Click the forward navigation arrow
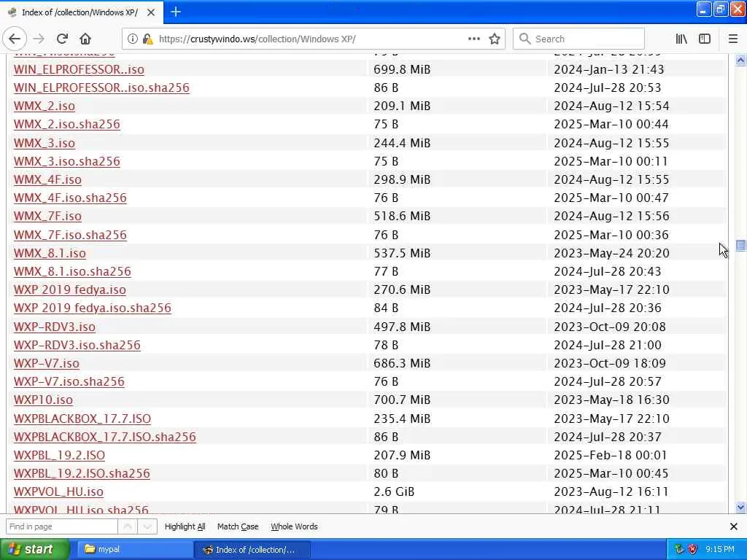The height and width of the screenshot is (560, 747). 39,39
